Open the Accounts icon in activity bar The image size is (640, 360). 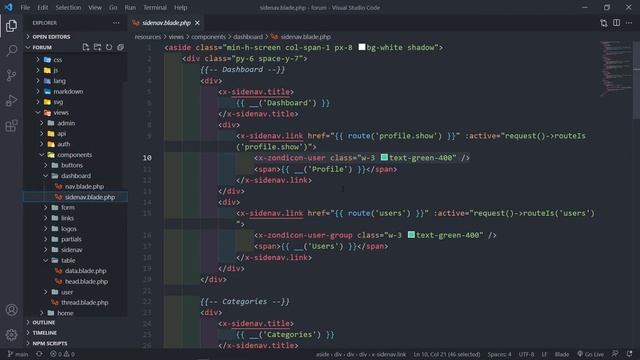[11, 310]
